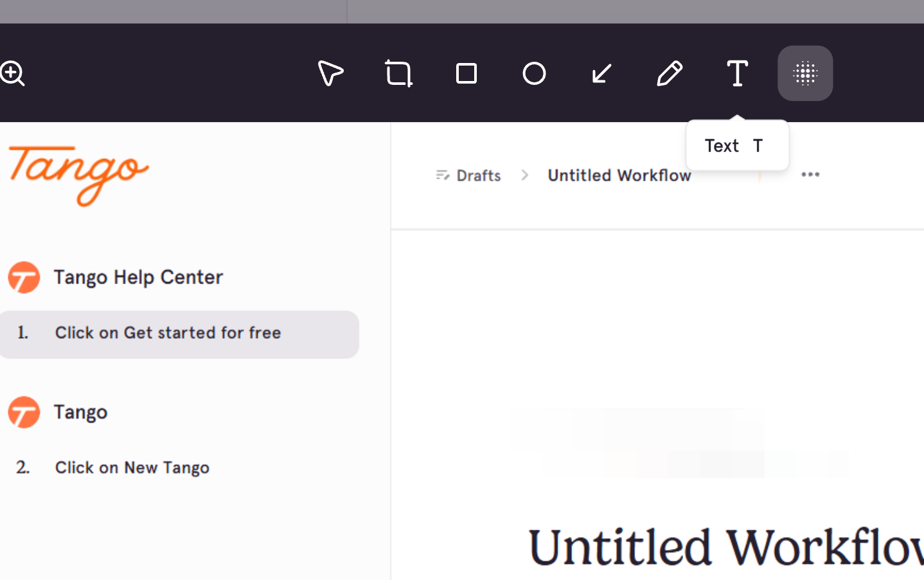Click the Tango Help Center app icon

coord(24,277)
